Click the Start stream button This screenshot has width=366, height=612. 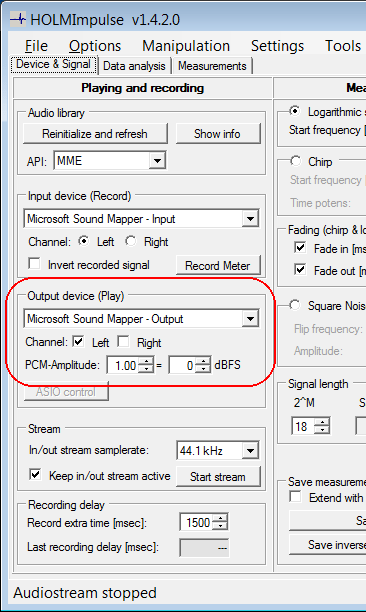coord(218,477)
